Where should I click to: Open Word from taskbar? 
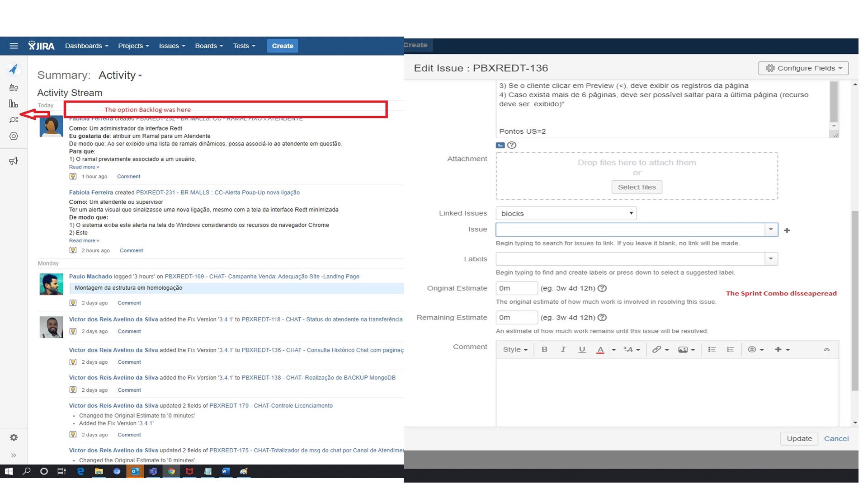pos(225,471)
